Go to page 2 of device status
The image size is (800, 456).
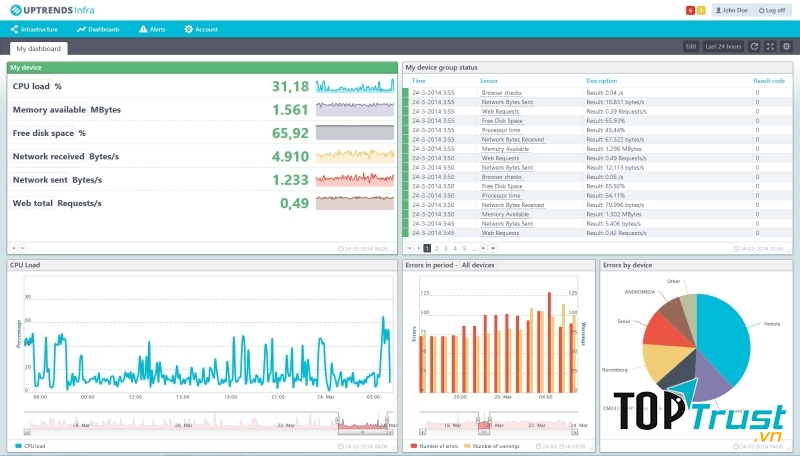pos(436,247)
